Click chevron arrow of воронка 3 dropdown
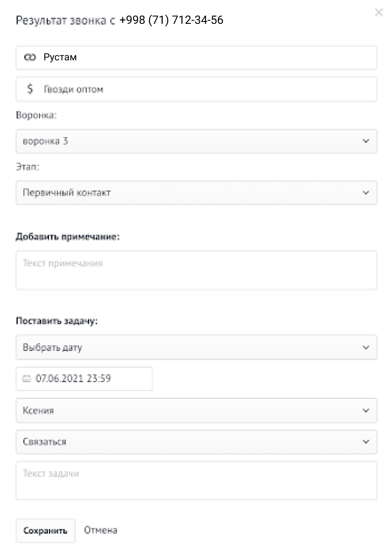Screen dimensions: 392x557 366,141
